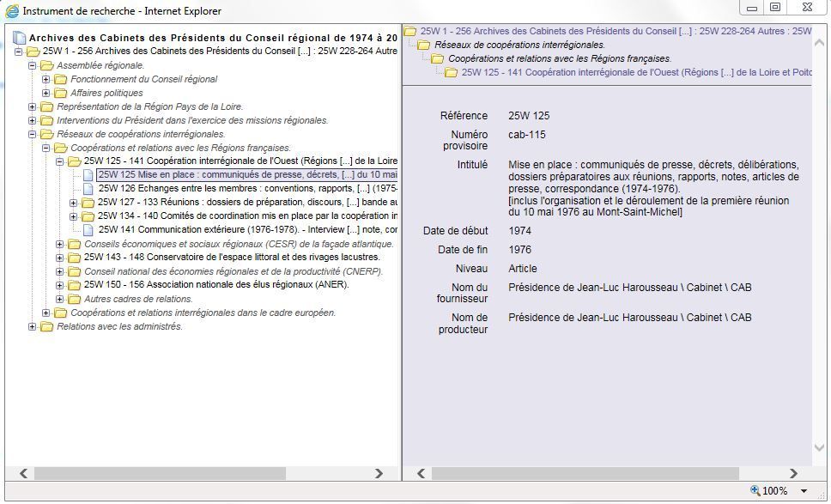Screen dimensions: 831x504
Task: Collapse Réseaux de coopérations interrégionales node
Action: tap(33, 134)
